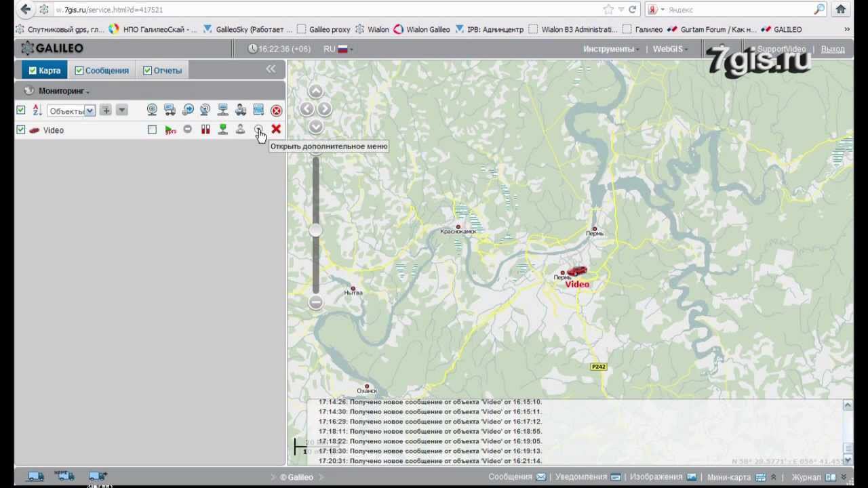Click the map zoom slider handle
Image resolution: width=868 pixels, height=488 pixels.
pos(315,230)
